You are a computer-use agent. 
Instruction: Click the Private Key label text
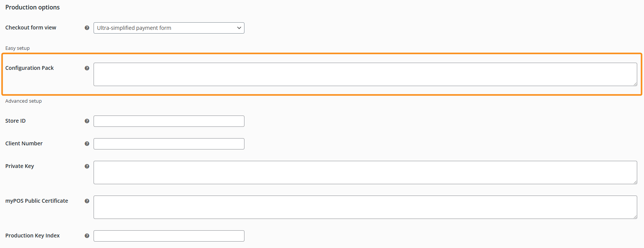pos(20,166)
